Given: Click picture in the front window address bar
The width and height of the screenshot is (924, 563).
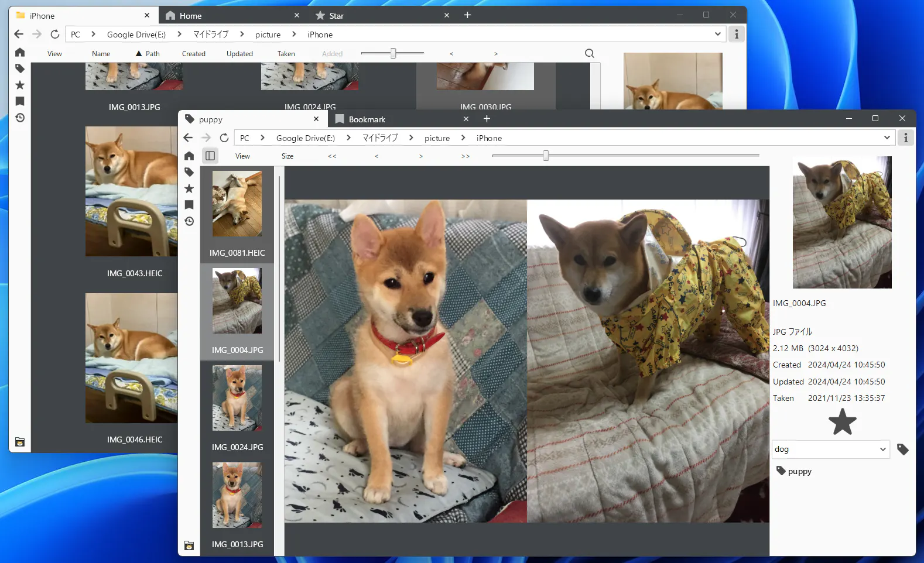Looking at the screenshot, I should coord(437,138).
